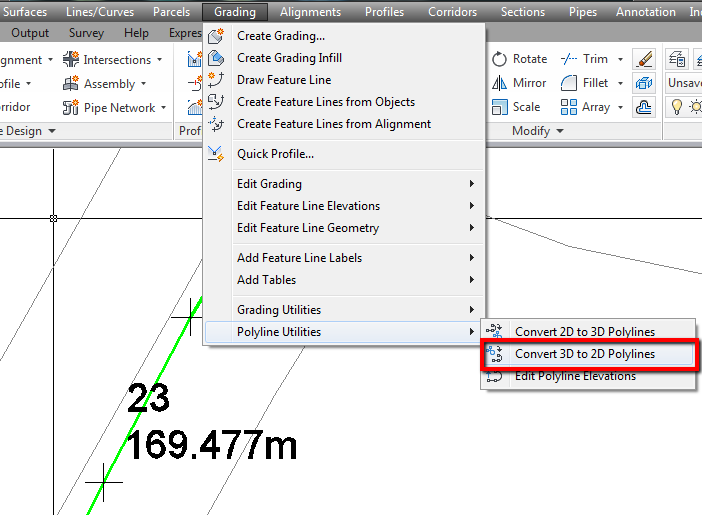The width and height of the screenshot is (702, 515).
Task: Expand the Design panel arrow
Action: click(52, 131)
